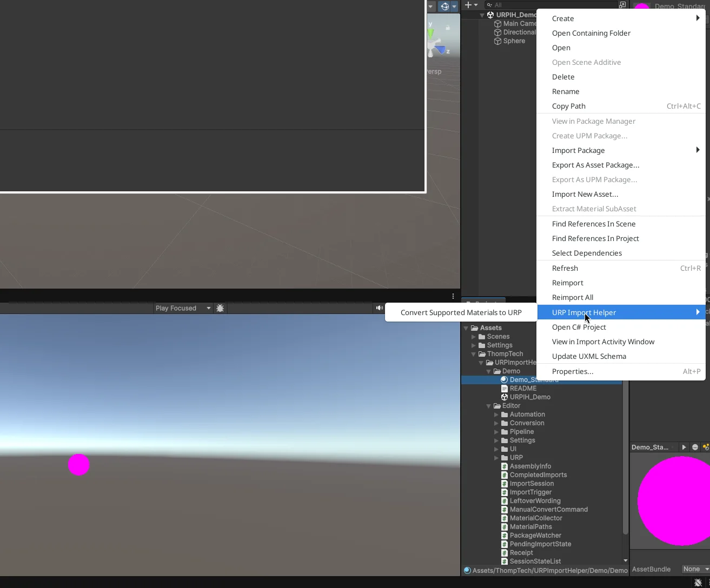Image resolution: width=710 pixels, height=588 pixels.
Task: Open the Import Package submenu
Action: click(621, 150)
